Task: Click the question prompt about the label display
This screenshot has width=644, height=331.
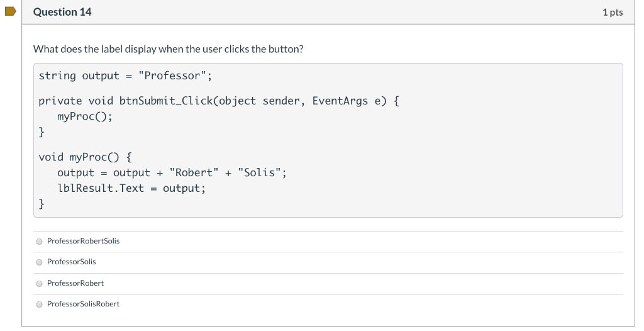Action: coord(169,49)
